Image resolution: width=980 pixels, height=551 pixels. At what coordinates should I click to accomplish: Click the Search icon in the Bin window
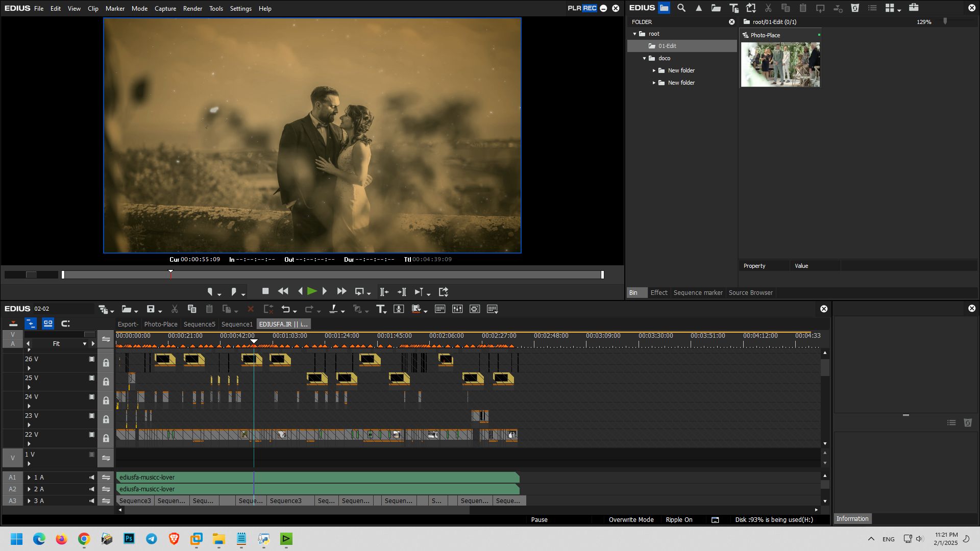click(x=681, y=8)
